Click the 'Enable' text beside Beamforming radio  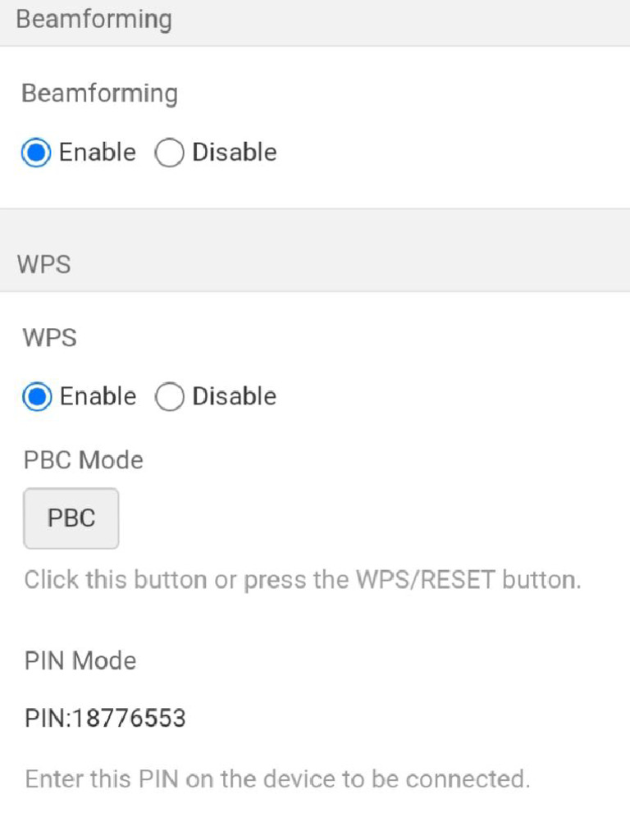(97, 153)
